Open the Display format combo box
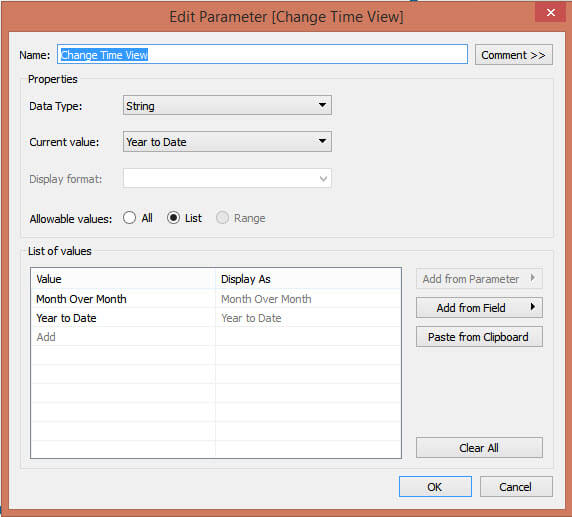 pos(227,178)
